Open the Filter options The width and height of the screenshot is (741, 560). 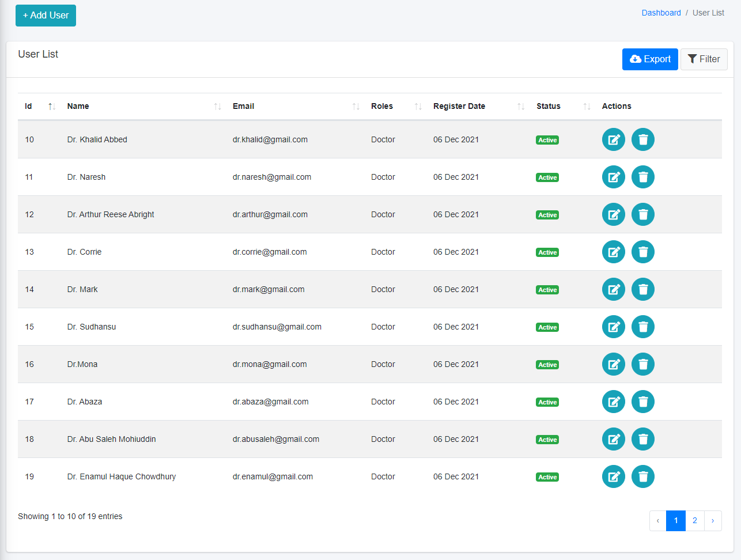(704, 59)
